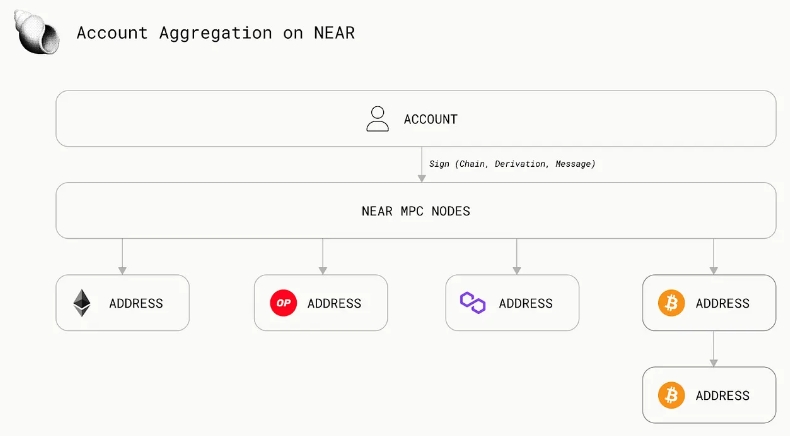Image resolution: width=790 pixels, height=436 pixels.
Task: Click the "Sign (Chain, Derivation, Message)" caption
Action: (x=511, y=163)
